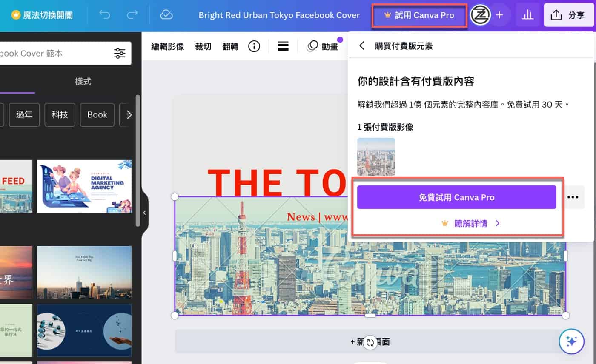The width and height of the screenshot is (596, 364).
Task: Open the Digital Marketing Agency template
Action: pos(84,186)
